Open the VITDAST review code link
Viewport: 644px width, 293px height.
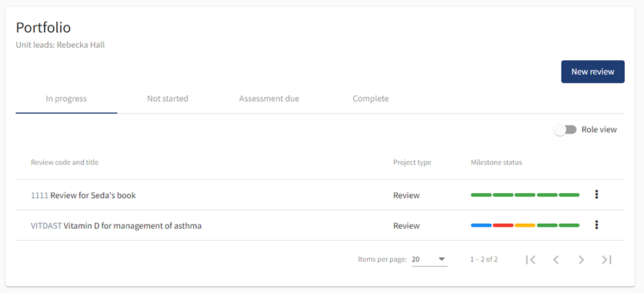click(47, 225)
